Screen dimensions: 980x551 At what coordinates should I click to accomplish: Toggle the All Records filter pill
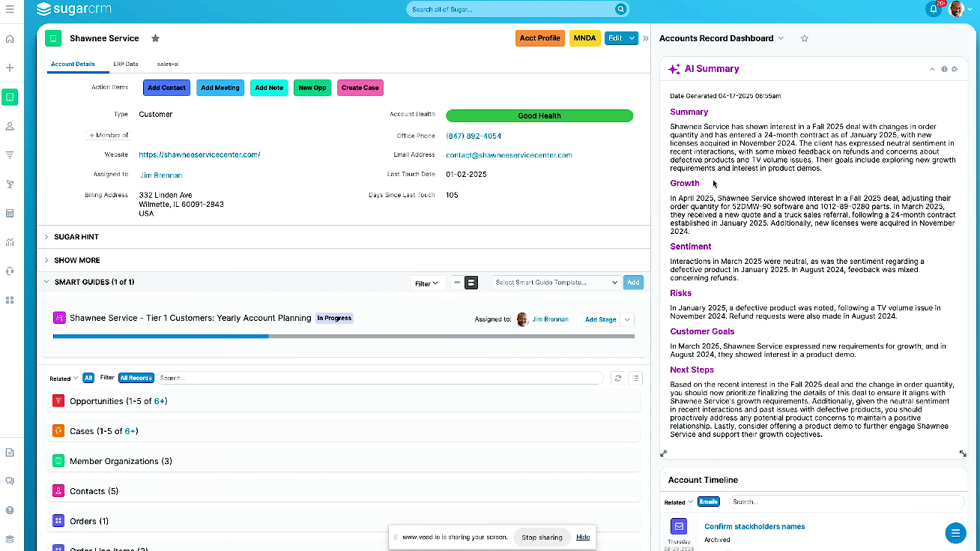136,378
